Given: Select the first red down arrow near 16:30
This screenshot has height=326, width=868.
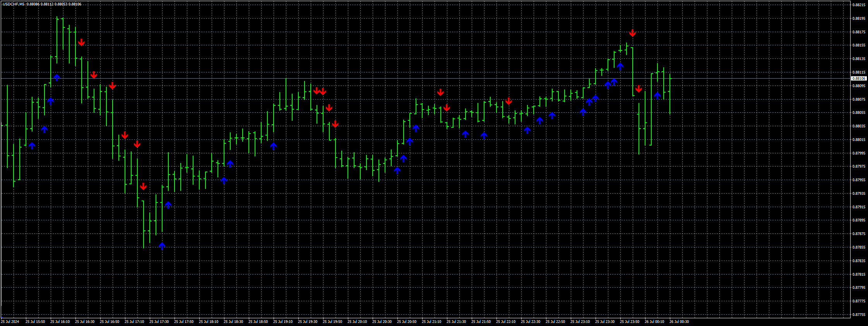Looking at the screenshot, I should (x=81, y=43).
